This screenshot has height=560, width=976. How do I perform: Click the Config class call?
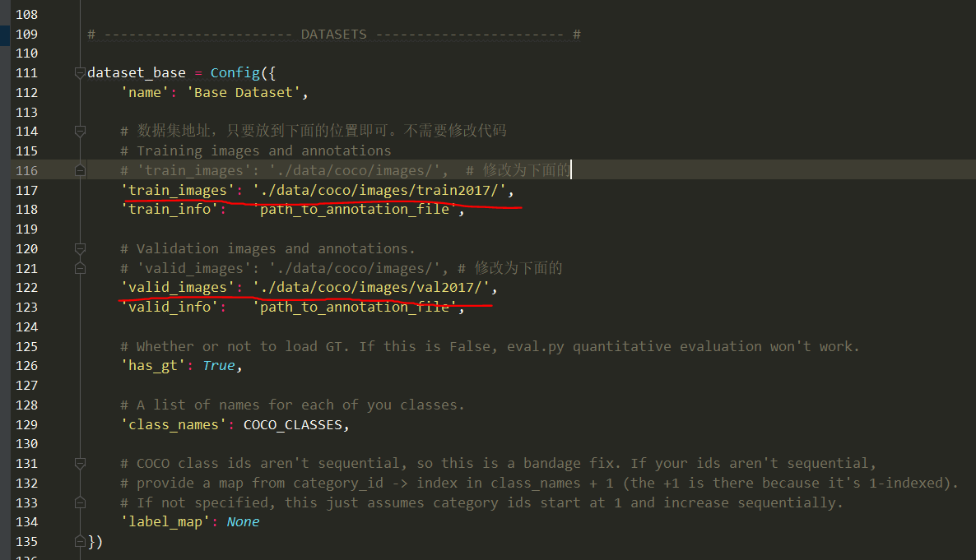235,73
